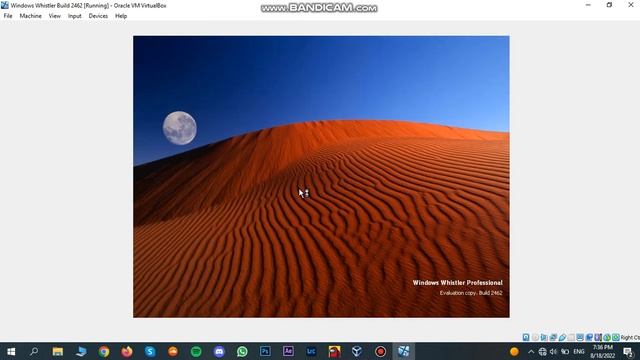
Task: Click the hard disk activity indicator in VM status bar
Action: [x=526, y=337]
